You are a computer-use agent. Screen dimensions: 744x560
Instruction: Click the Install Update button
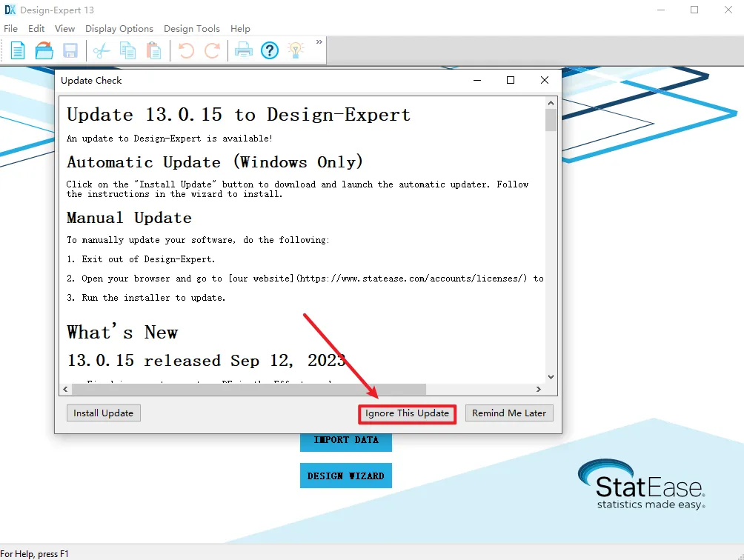pyautogui.click(x=104, y=413)
